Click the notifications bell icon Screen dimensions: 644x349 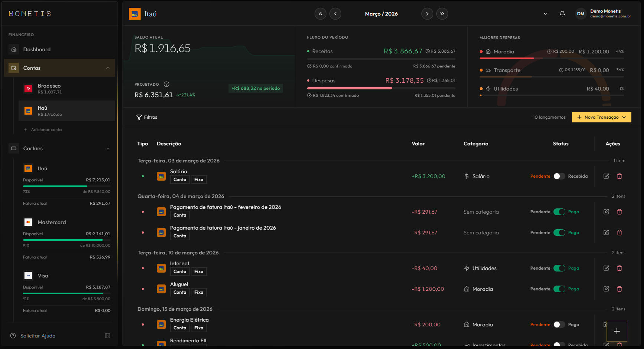tap(562, 14)
